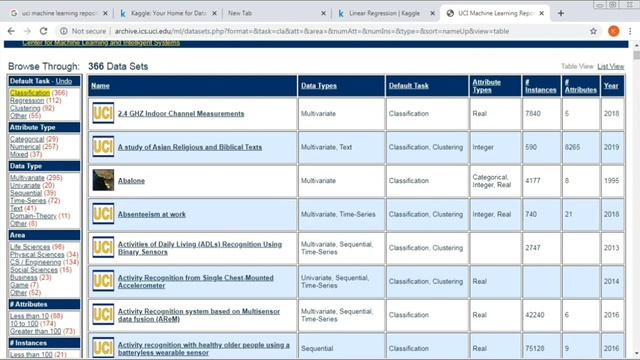Open the orange profile avatar in the Chrome toolbar
The image size is (640, 360).
coord(613,31)
